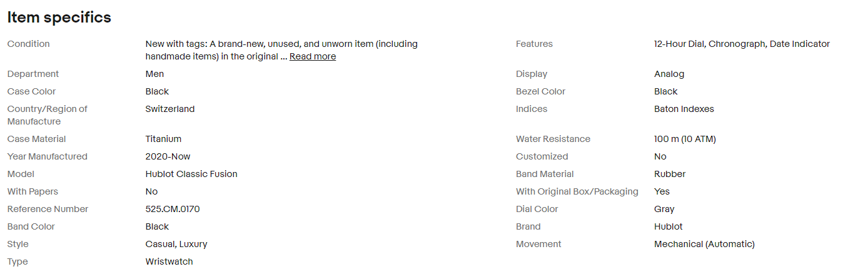This screenshot has width=868, height=274.
Task: Click the Baton Indexes value
Action: [684, 109]
